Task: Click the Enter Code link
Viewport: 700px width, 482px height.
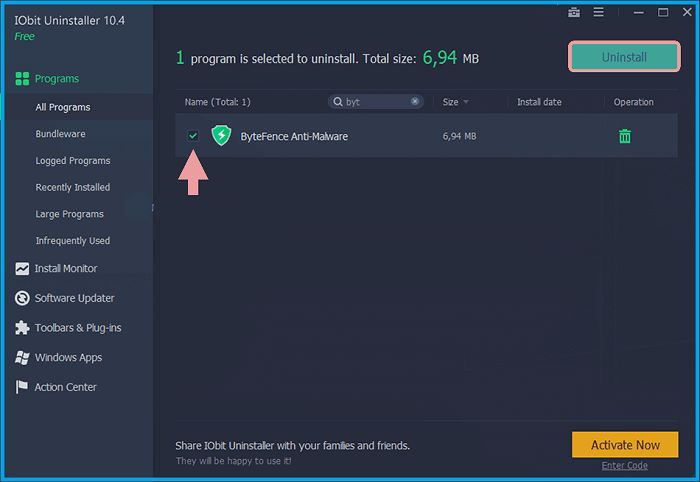Action: 625,466
